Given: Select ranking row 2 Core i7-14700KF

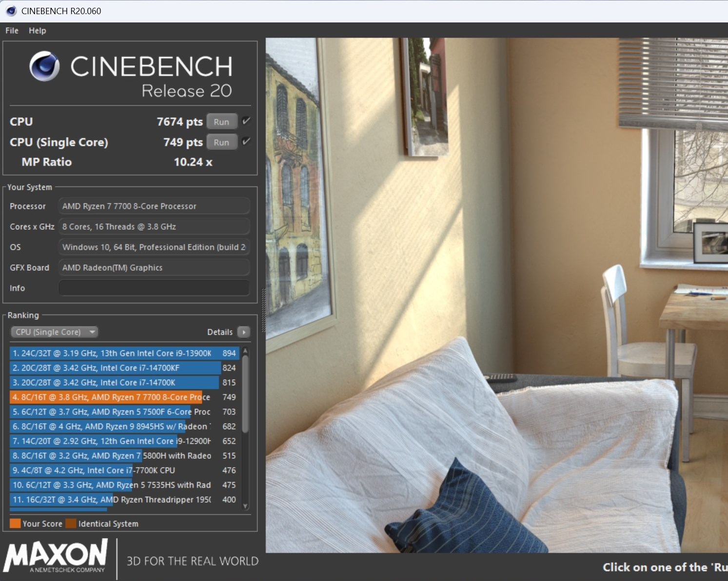Looking at the screenshot, I should (x=124, y=368).
